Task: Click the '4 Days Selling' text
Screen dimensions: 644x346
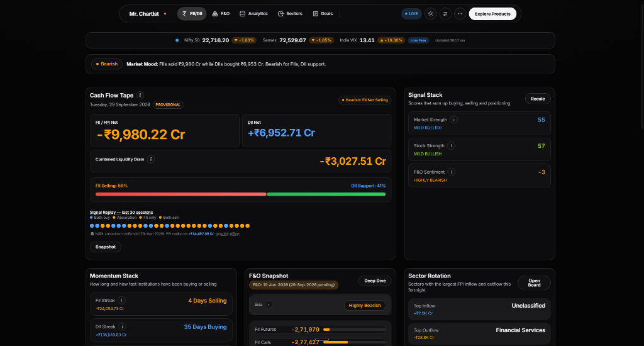Action: click(x=208, y=301)
